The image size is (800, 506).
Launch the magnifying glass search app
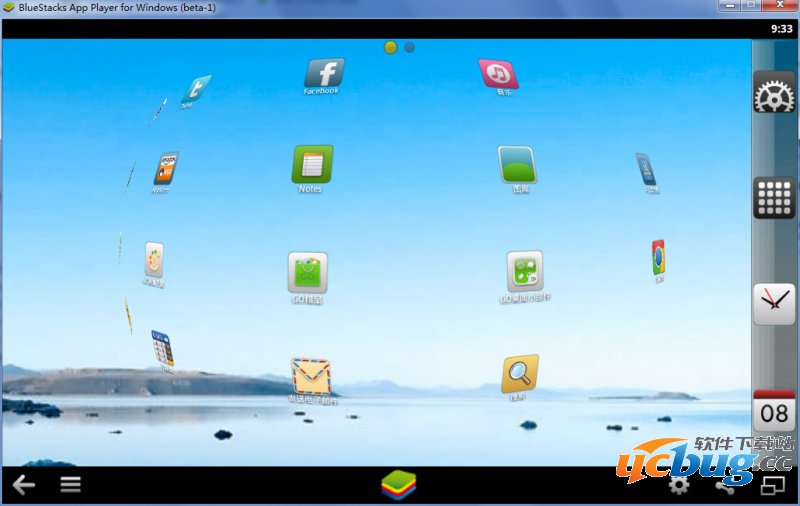coord(519,374)
